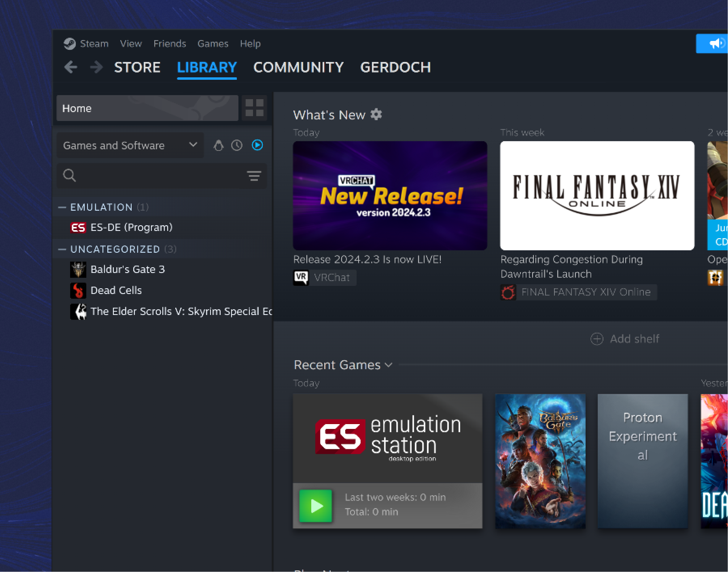Switch library to grid view beside Home
728x572 pixels.
(x=254, y=108)
